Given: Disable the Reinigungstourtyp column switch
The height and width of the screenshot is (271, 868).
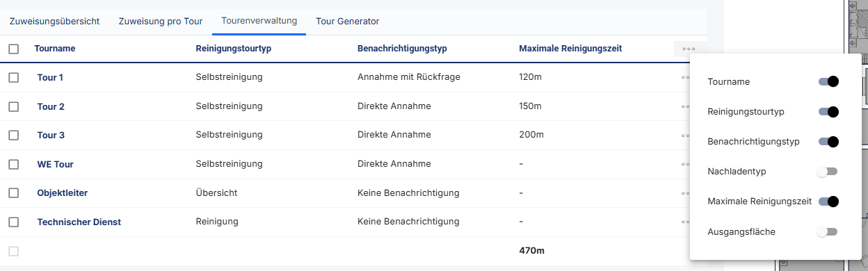Looking at the screenshot, I should point(828,111).
